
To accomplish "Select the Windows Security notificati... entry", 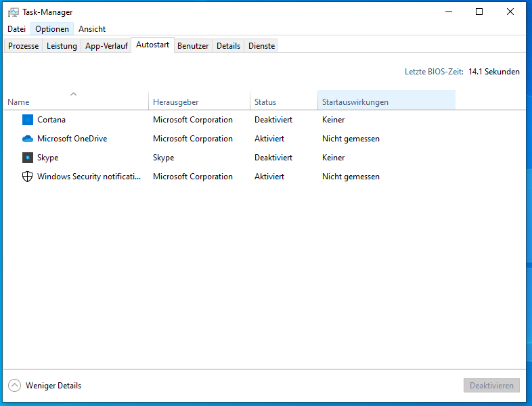I will (89, 177).
